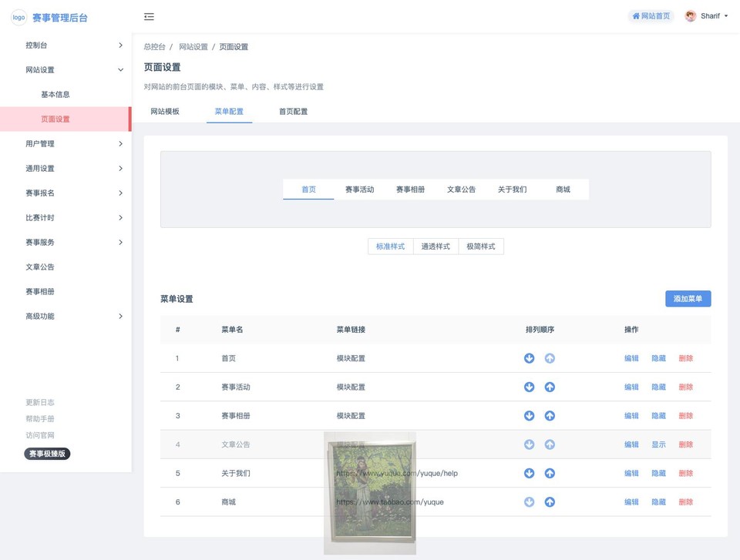Expand the 用户管理 sidebar menu

(66, 143)
